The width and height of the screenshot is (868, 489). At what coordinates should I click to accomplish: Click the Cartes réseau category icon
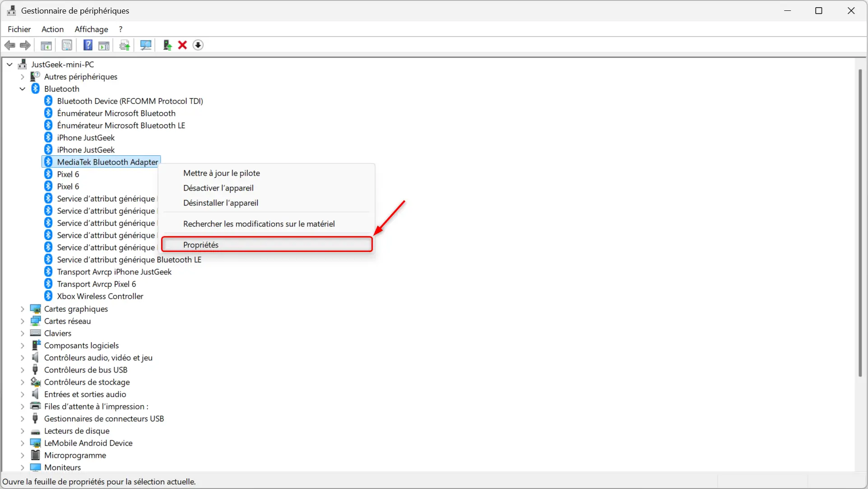[x=35, y=321]
